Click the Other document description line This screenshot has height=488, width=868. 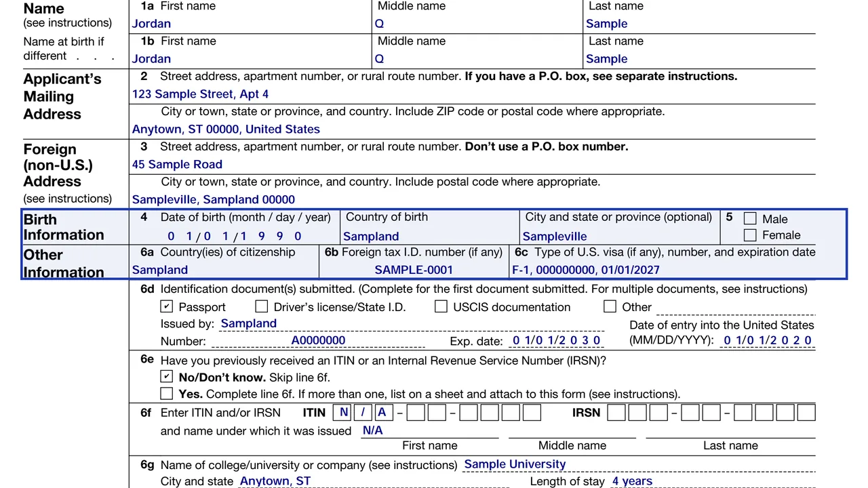click(735, 308)
